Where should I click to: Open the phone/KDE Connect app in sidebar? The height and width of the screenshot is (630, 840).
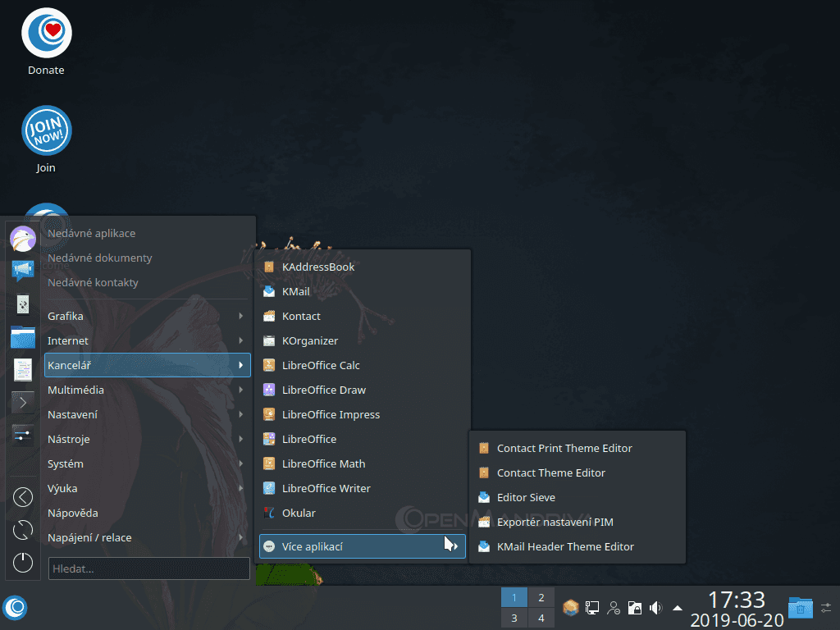[x=22, y=303]
